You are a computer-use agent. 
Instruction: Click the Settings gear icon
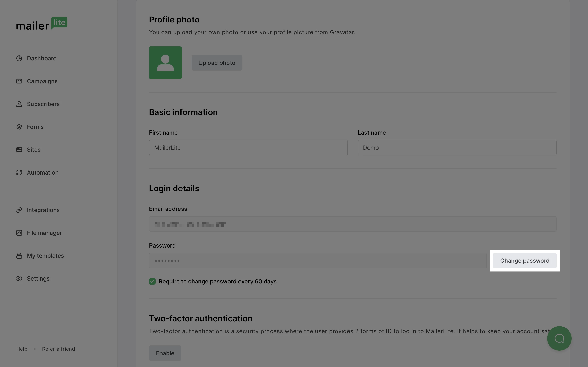tap(19, 278)
